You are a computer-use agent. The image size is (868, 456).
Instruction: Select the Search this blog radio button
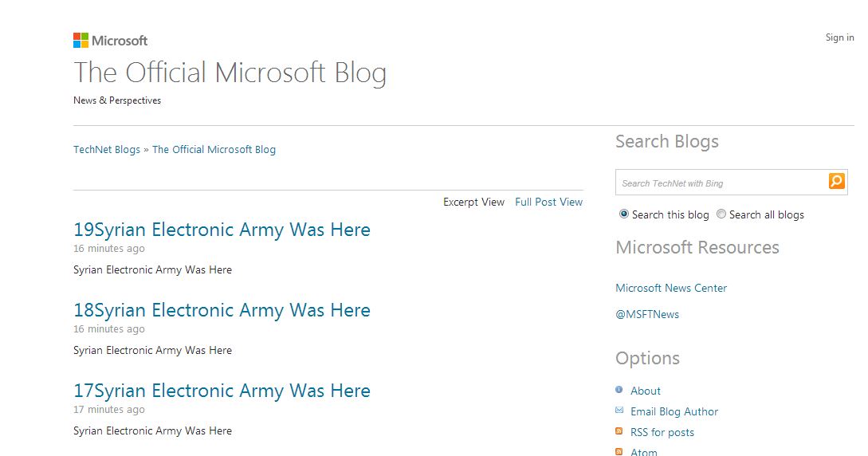pos(624,214)
